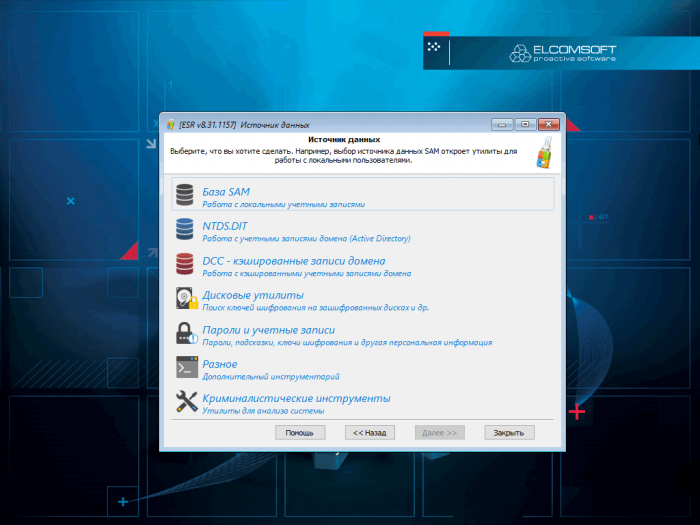Click the hard drive icon for Дисковые утилиты
This screenshot has height=525, width=700.
tap(186, 299)
